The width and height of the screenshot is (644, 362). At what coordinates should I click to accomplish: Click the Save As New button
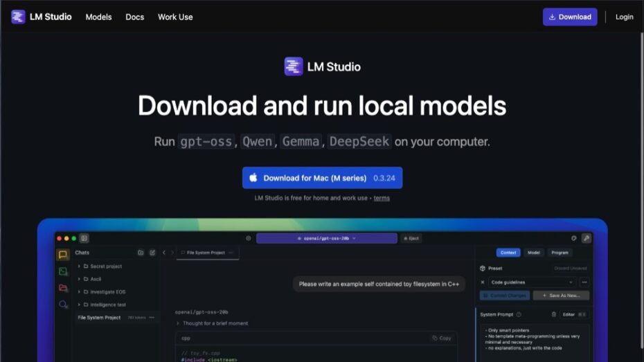(561, 296)
